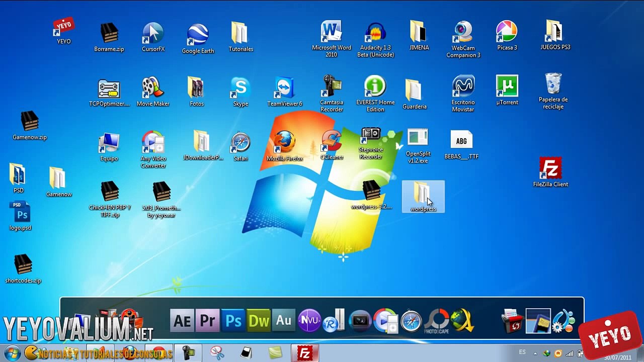Open Papelera de reciclaje
644x362 pixels.
(553, 91)
